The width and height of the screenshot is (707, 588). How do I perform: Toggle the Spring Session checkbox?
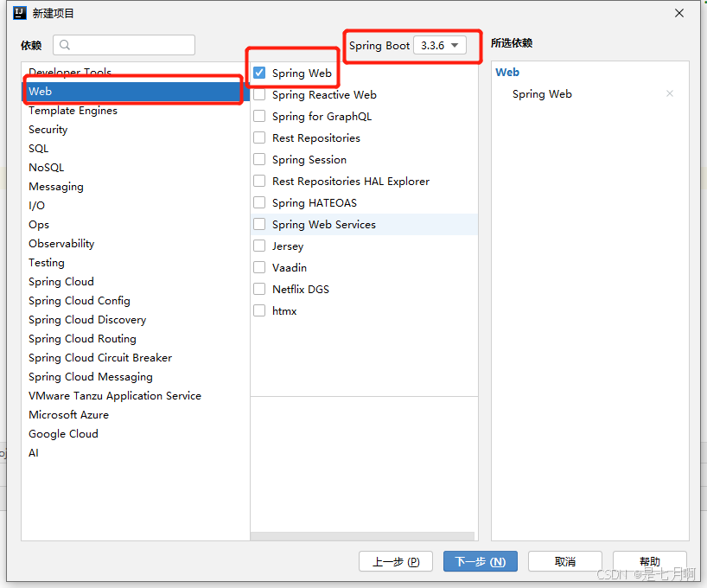coord(259,159)
